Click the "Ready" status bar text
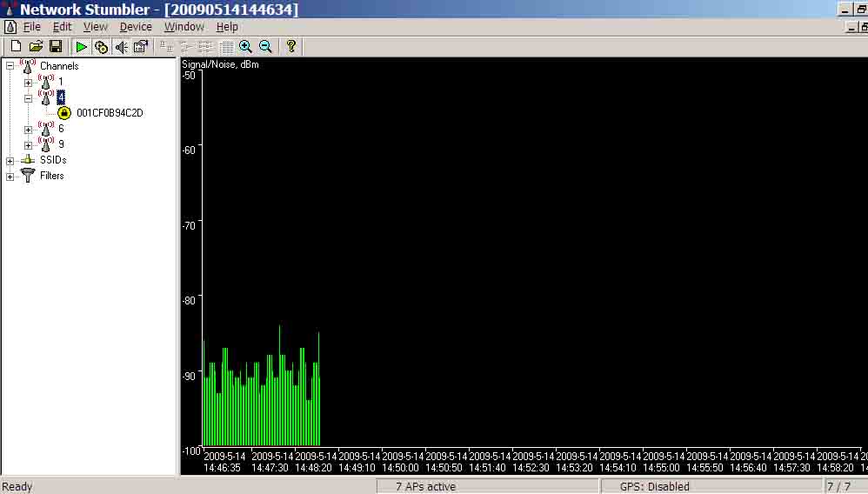The height and width of the screenshot is (494, 868). 17,486
